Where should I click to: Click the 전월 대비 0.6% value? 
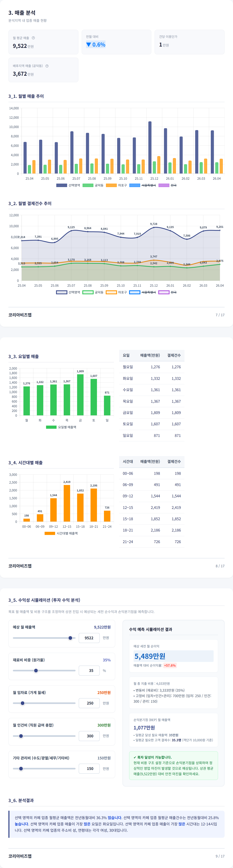[96, 44]
